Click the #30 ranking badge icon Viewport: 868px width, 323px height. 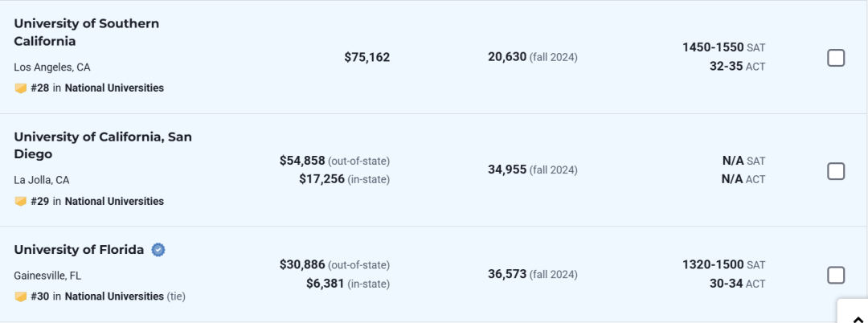click(21, 296)
